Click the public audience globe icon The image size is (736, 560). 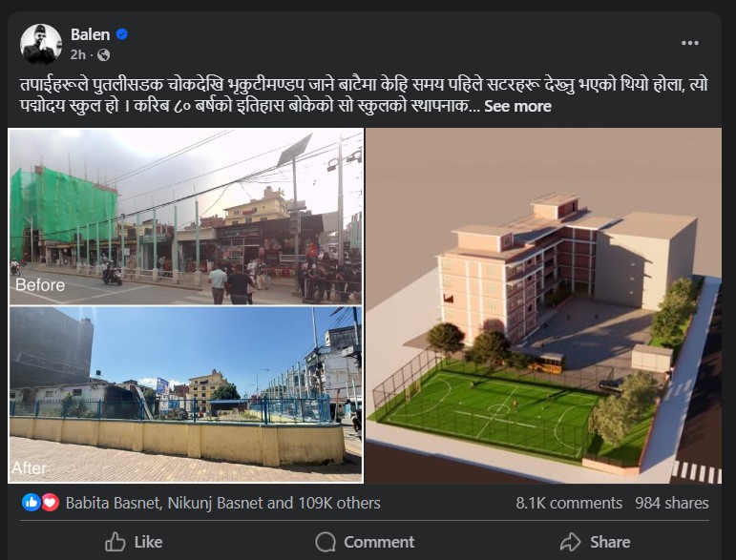pyautogui.click(x=104, y=55)
